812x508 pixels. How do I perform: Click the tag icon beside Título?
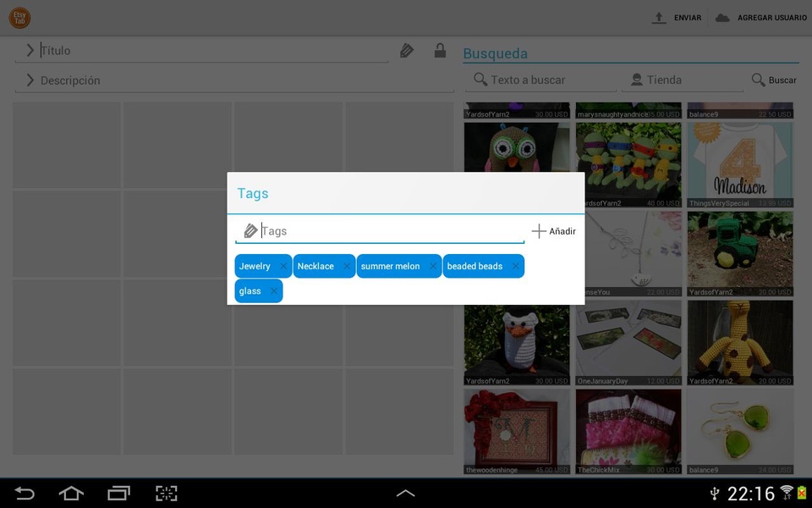(x=407, y=50)
